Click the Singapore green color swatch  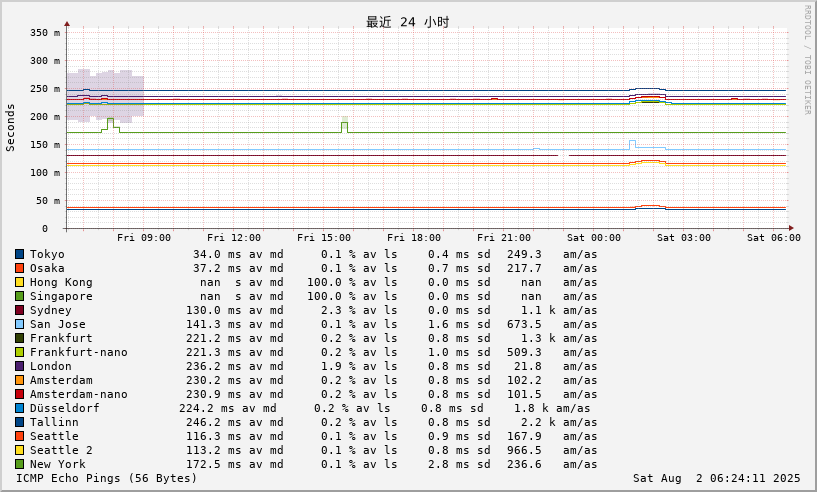[19, 297]
